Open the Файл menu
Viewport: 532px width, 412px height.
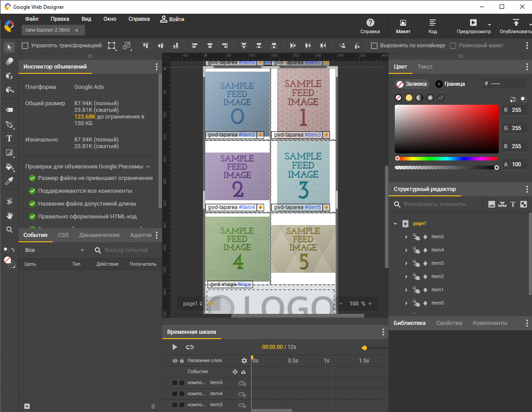(x=31, y=19)
